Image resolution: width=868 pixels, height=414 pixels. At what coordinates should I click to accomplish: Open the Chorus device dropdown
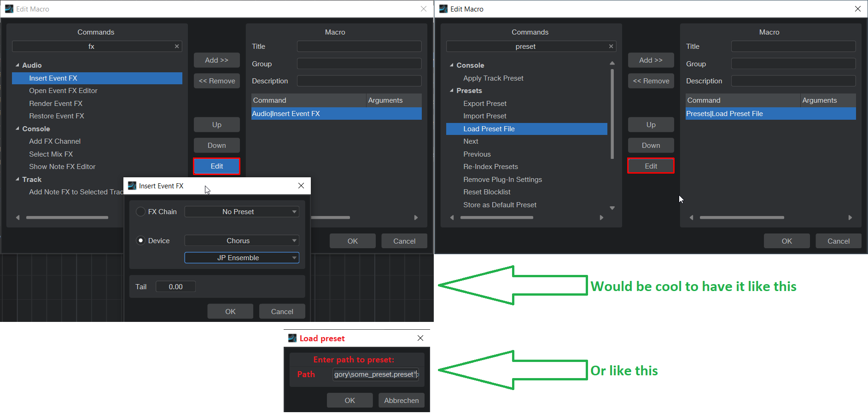242,241
